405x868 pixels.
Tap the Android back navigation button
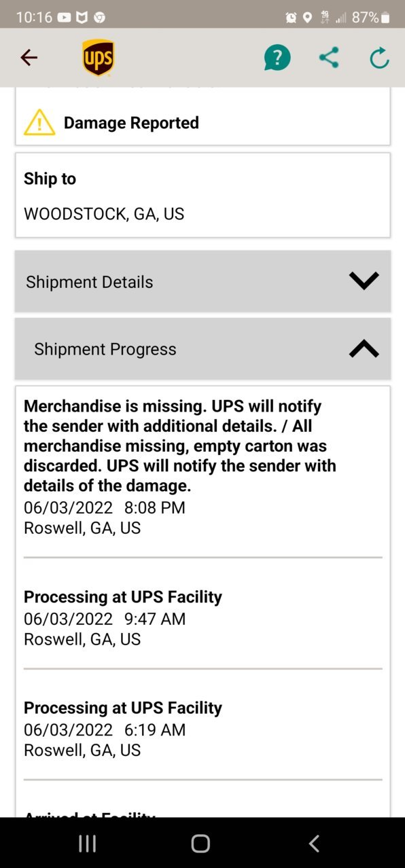point(314,844)
